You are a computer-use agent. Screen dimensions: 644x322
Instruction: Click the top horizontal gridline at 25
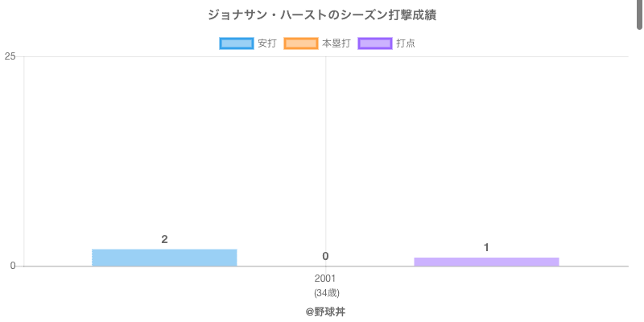(x=483, y=56)
